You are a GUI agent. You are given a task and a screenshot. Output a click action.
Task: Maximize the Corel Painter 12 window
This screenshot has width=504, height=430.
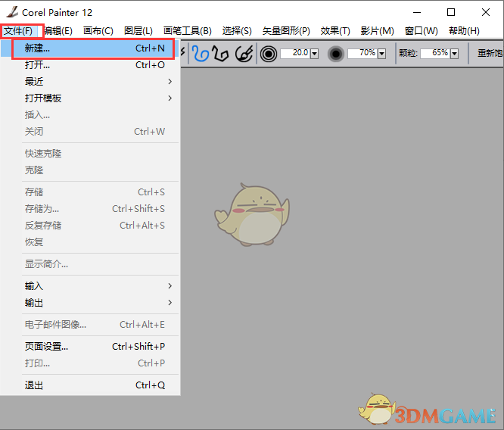pyautogui.click(x=451, y=13)
